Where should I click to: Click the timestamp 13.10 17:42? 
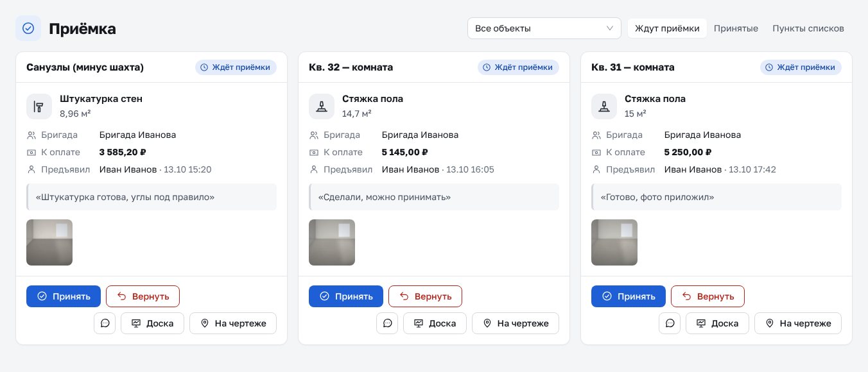752,170
